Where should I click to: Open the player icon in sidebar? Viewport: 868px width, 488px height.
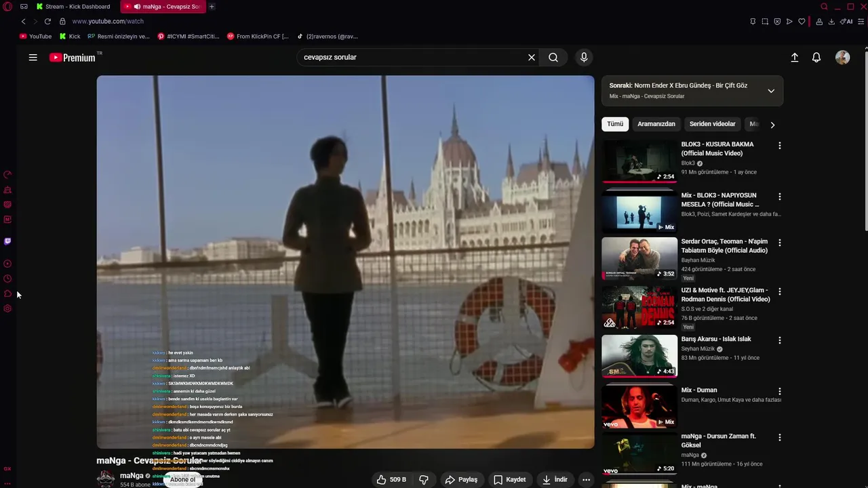(x=7, y=264)
